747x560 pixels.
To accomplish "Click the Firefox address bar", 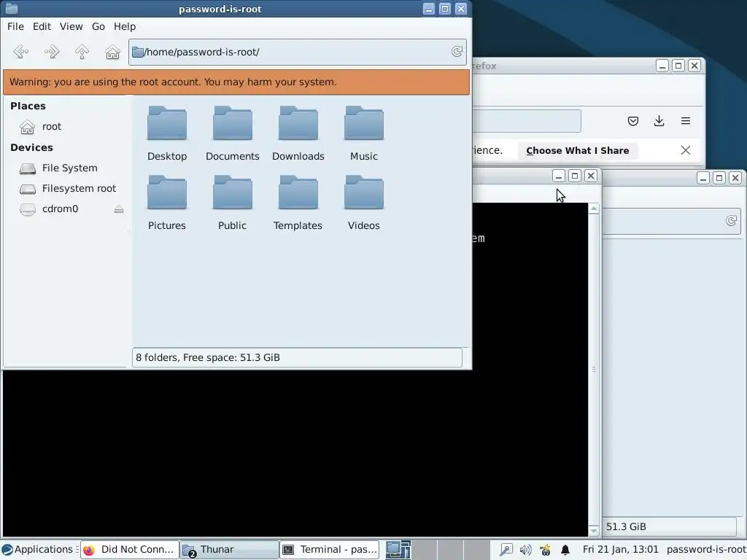I will 527,121.
